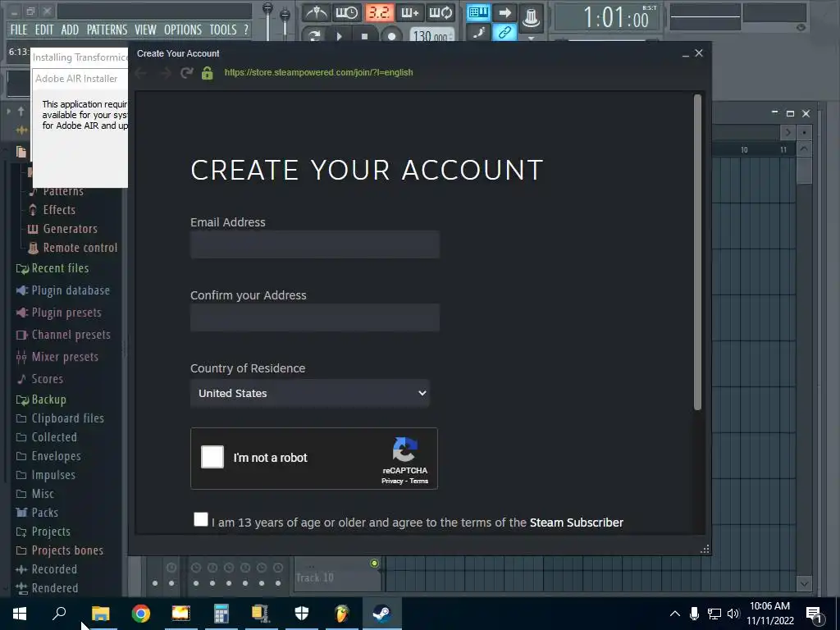Toggle Track 10 green mute light
This screenshot has height=630, width=840.
[374, 563]
